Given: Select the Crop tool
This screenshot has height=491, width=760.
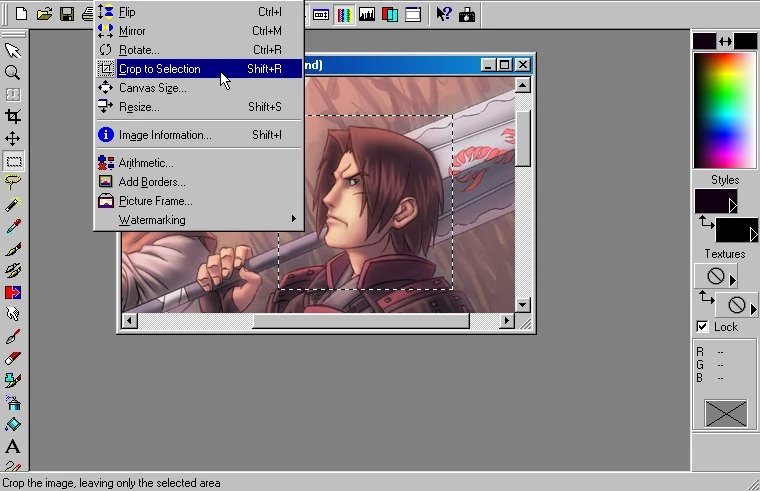Looking at the screenshot, I should coord(13,116).
